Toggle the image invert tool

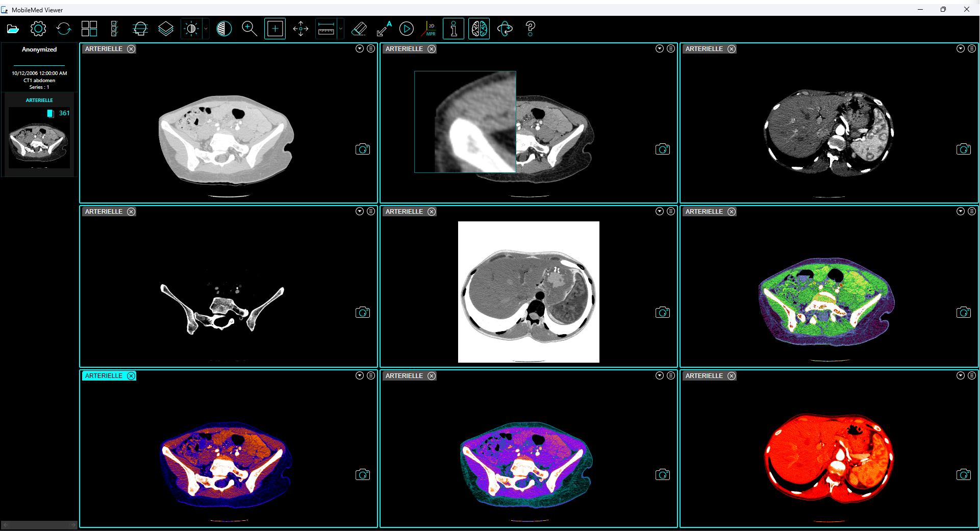224,29
